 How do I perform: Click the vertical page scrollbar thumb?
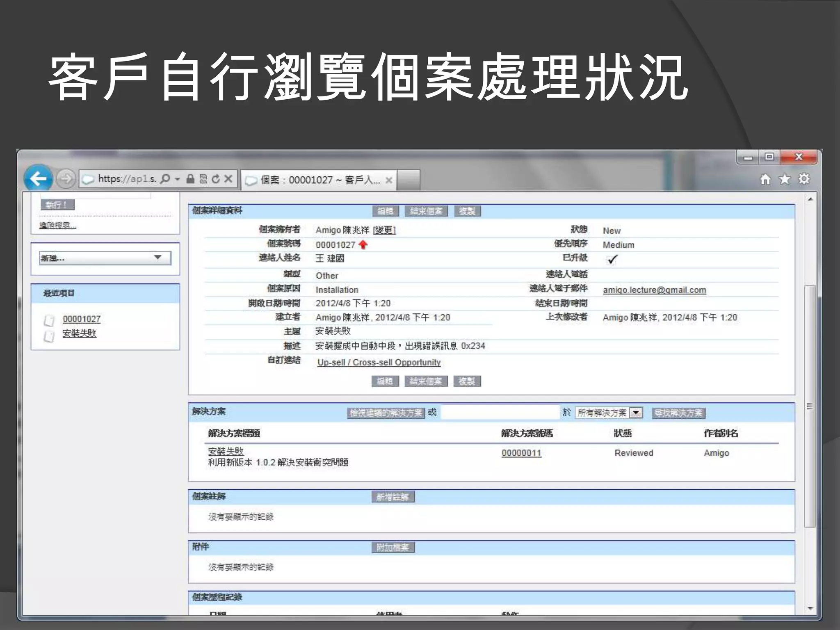tap(810, 406)
